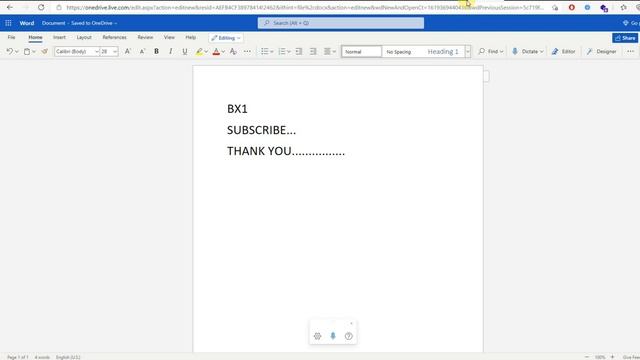This screenshot has height=360, width=640.
Task: Apply the red font color
Action: (216, 51)
